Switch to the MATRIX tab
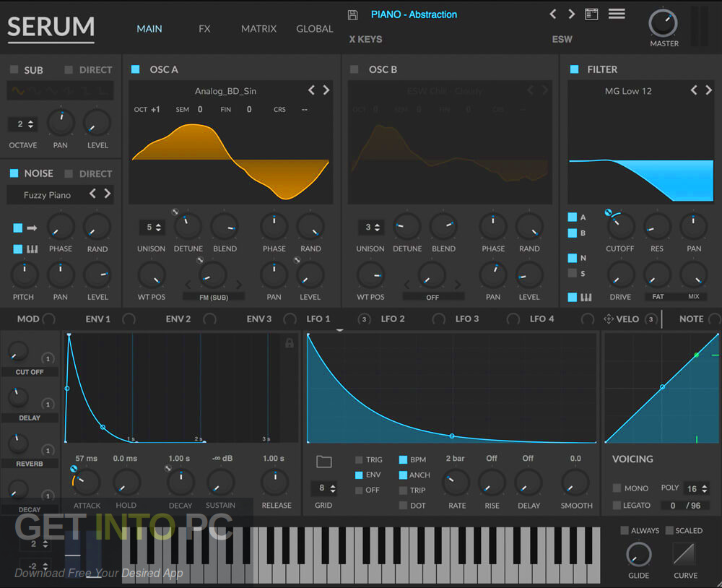Image resolution: width=722 pixels, height=588 pixels. [x=258, y=29]
